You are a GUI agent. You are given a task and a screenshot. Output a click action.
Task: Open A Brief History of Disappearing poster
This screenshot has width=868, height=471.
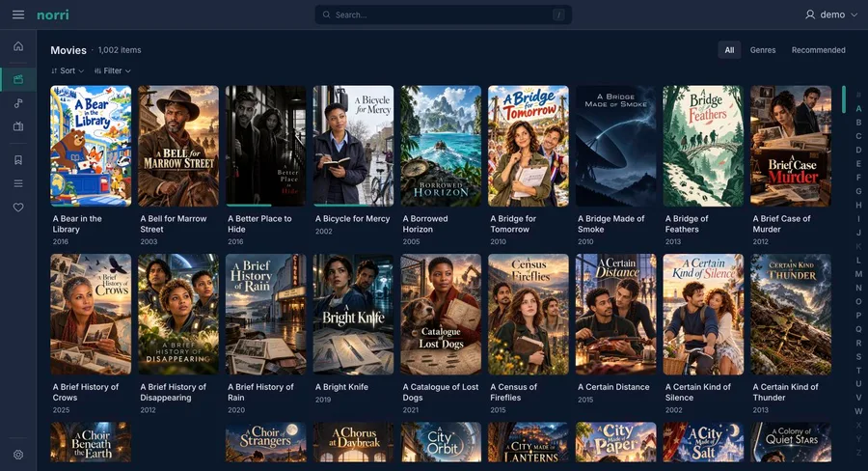pyautogui.click(x=178, y=315)
